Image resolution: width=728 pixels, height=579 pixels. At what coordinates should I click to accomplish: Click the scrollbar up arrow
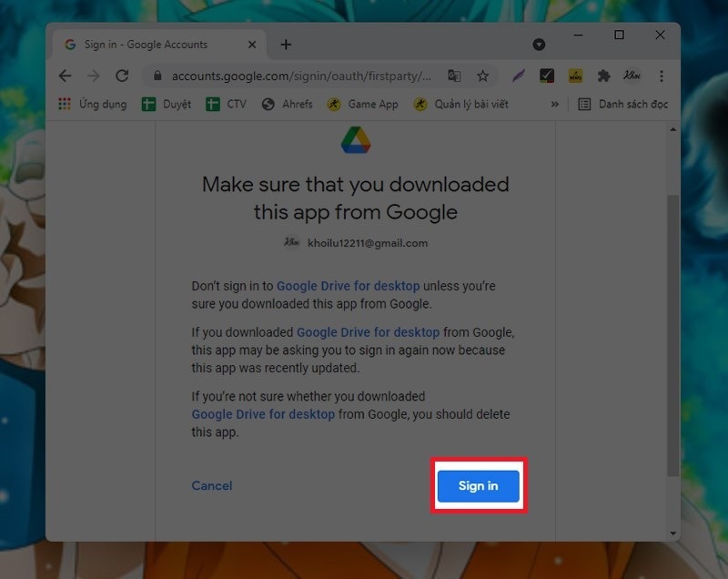[x=673, y=129]
